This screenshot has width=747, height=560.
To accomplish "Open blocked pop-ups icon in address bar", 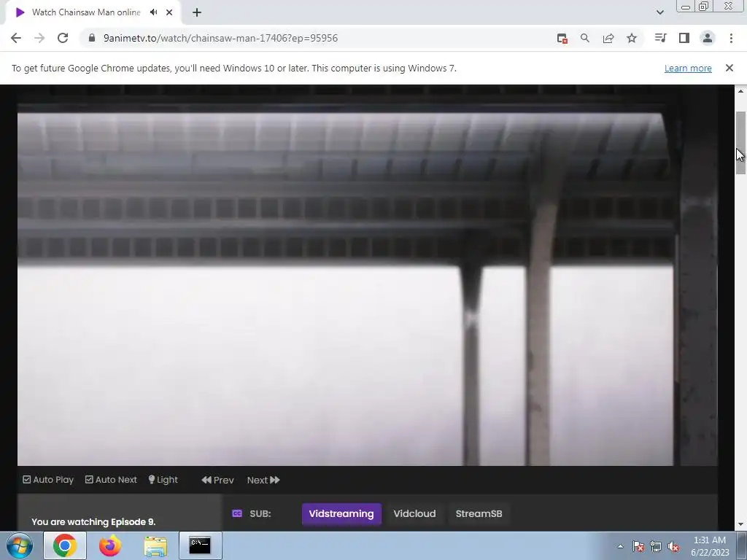I will pyautogui.click(x=562, y=39).
